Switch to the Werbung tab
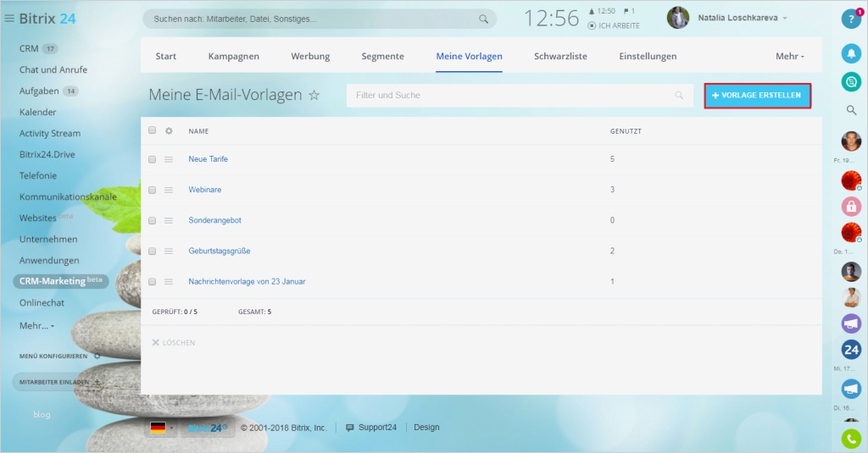 (310, 56)
